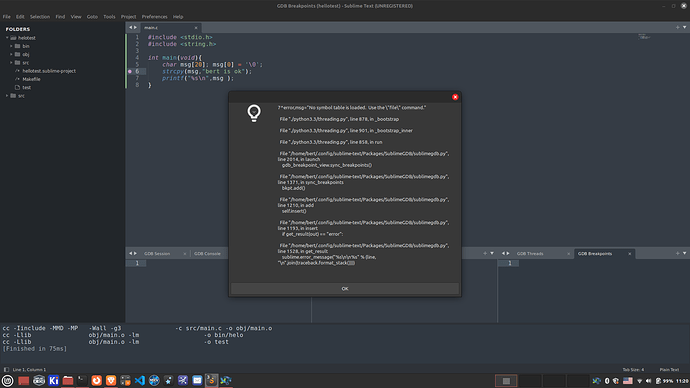Open the volume tray icon
Image resolution: width=690 pixels, height=388 pixels.
pos(648,381)
